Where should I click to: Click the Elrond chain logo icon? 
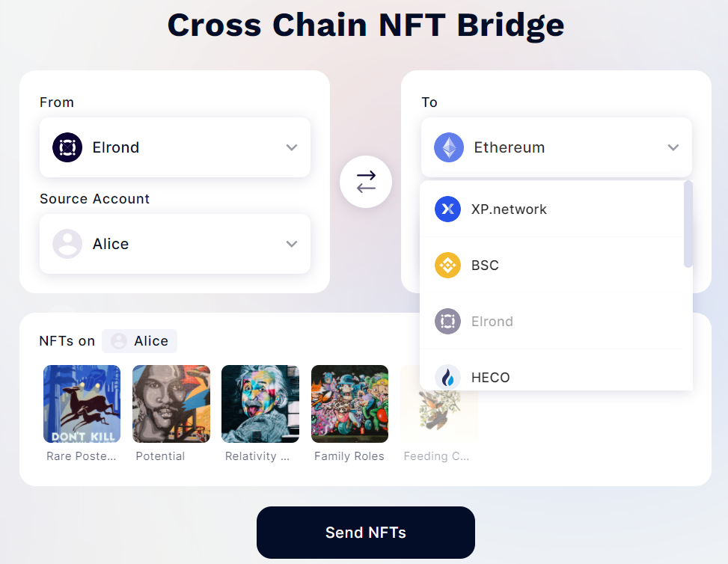coord(67,147)
